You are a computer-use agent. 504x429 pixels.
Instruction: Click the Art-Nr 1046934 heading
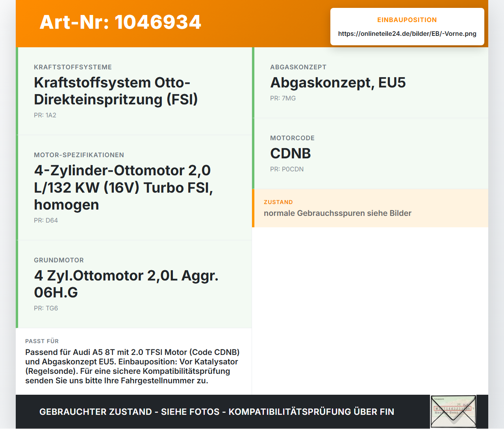pyautogui.click(x=120, y=22)
